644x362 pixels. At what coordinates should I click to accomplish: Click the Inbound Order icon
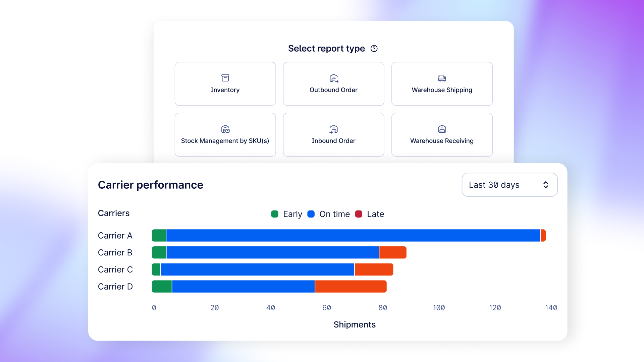pos(333,129)
